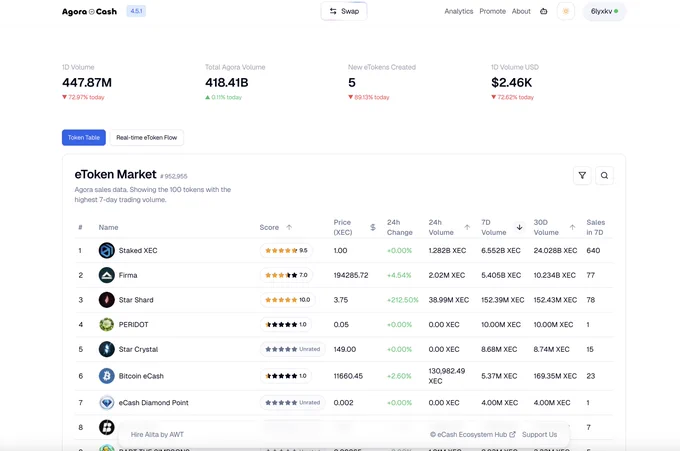The image size is (680, 451).
Task: Toggle light/dark theme sun icon
Action: point(566,11)
